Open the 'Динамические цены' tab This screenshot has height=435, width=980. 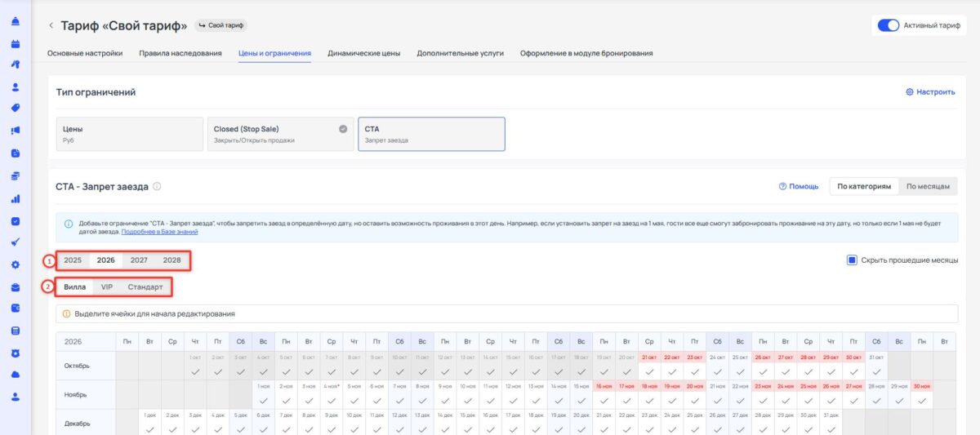[364, 53]
